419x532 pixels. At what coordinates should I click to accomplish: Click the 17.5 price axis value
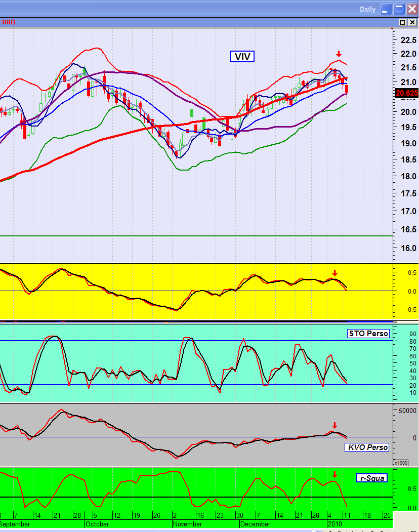408,193
